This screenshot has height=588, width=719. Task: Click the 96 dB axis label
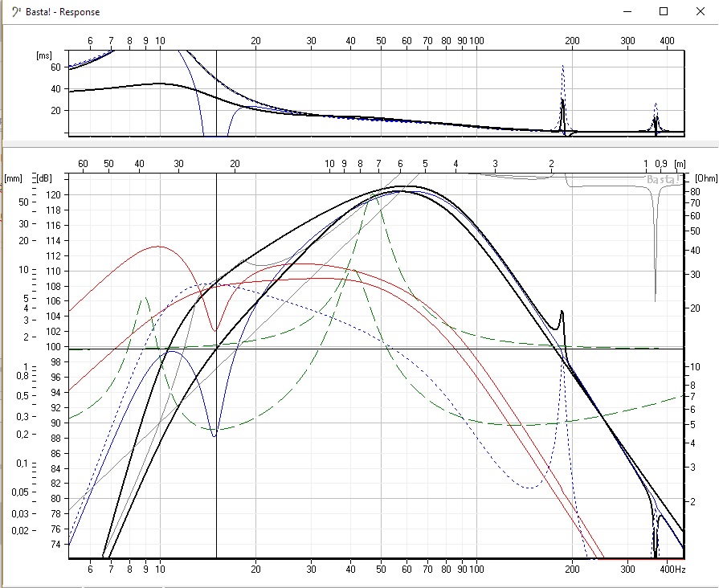(x=56, y=377)
